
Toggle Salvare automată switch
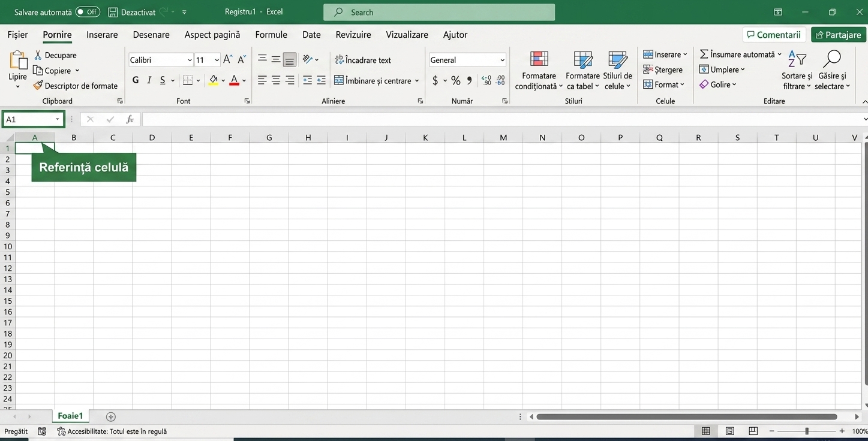coord(88,12)
